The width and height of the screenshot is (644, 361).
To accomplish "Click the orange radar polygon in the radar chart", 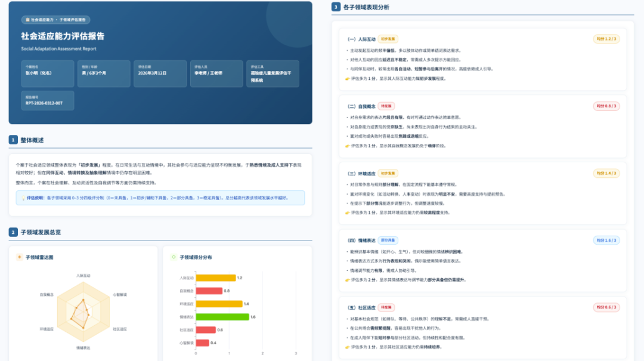I will tap(81, 314).
